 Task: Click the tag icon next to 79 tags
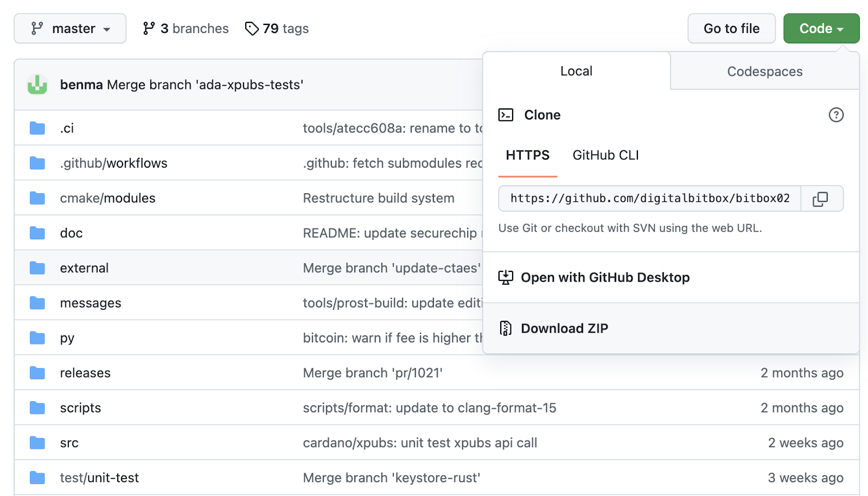point(252,29)
